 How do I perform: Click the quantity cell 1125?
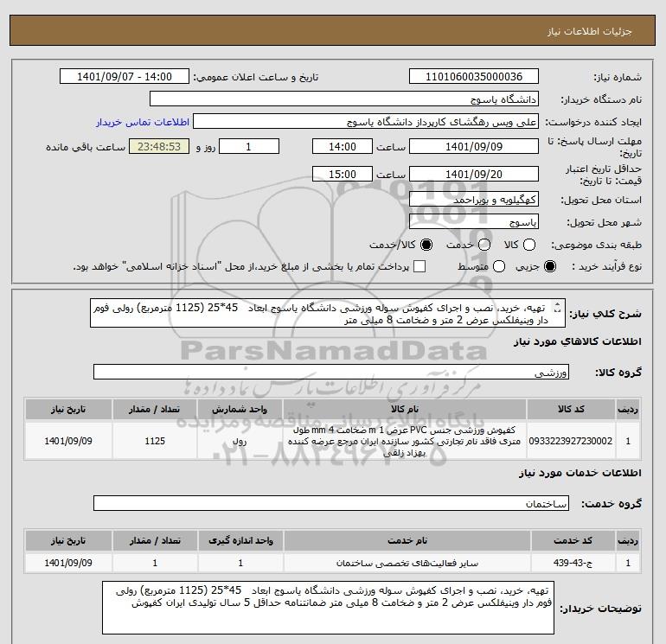(x=155, y=441)
